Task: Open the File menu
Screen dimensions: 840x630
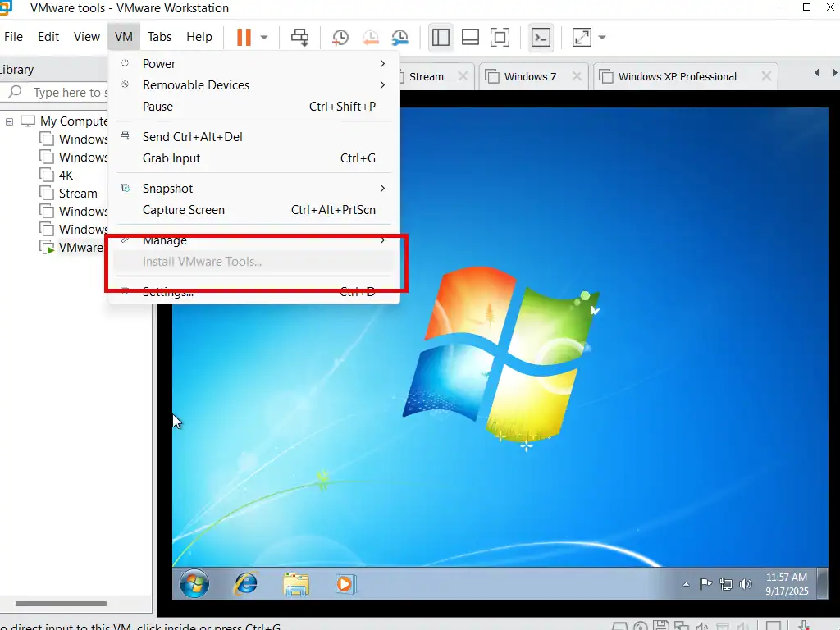Action: pyautogui.click(x=13, y=36)
